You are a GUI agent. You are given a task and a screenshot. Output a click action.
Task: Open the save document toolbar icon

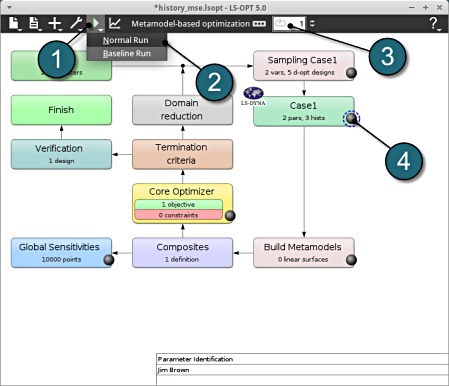[34, 24]
